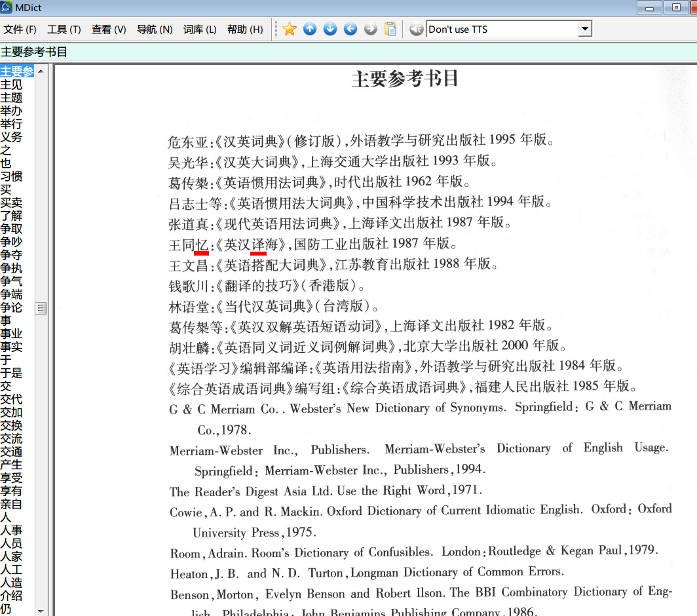Select 之 in the word list
Image resolution: width=697 pixels, height=616 pixels.
[6, 150]
